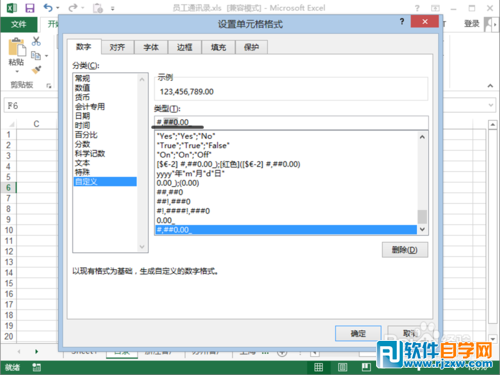
Task: Click the 删除(D) button
Action: point(405,250)
